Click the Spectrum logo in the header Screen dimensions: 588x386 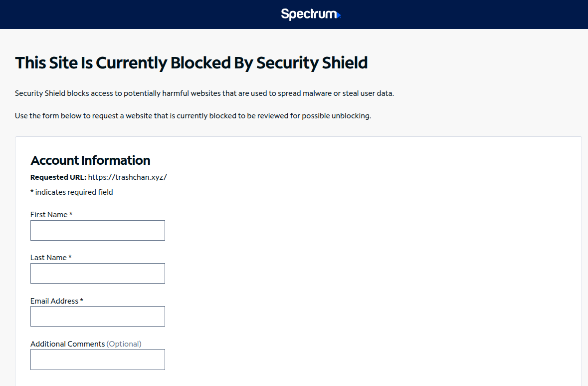(x=311, y=14)
